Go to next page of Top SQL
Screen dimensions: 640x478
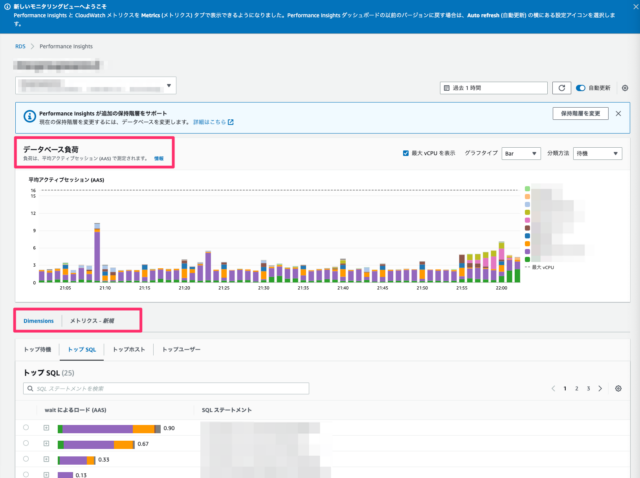tap(601, 388)
